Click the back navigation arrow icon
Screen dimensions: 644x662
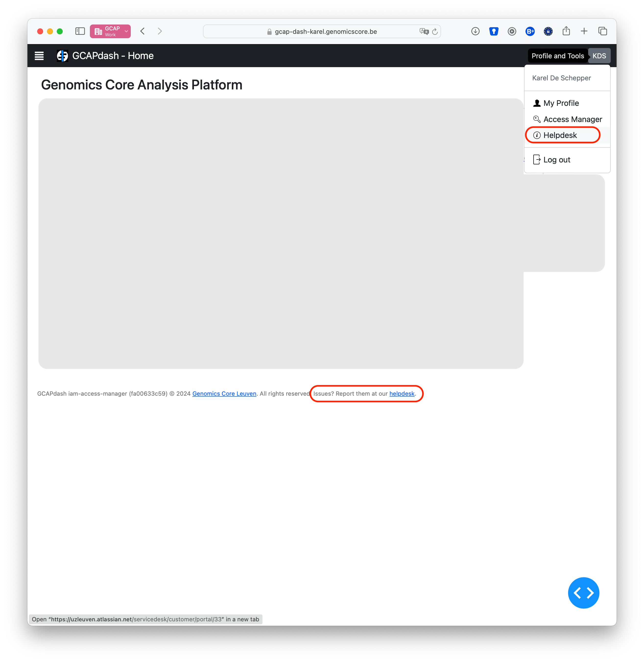(x=143, y=31)
